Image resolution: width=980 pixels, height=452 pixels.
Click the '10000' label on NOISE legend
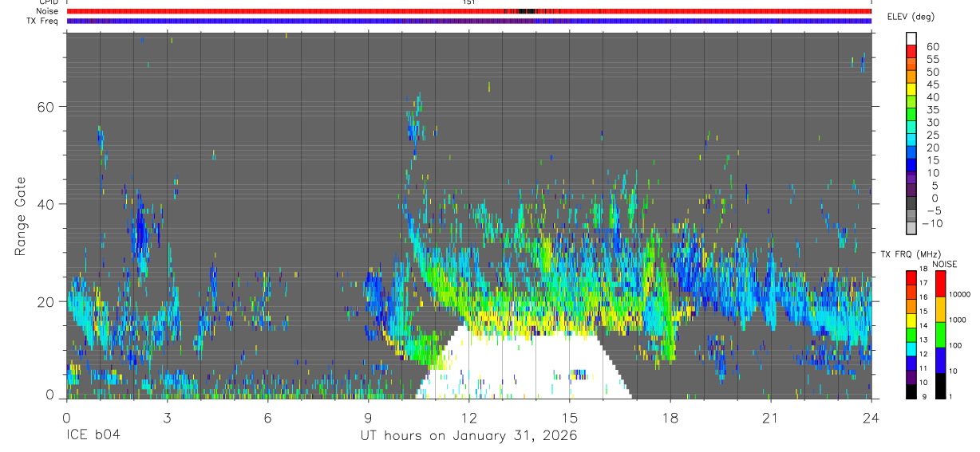point(959,294)
